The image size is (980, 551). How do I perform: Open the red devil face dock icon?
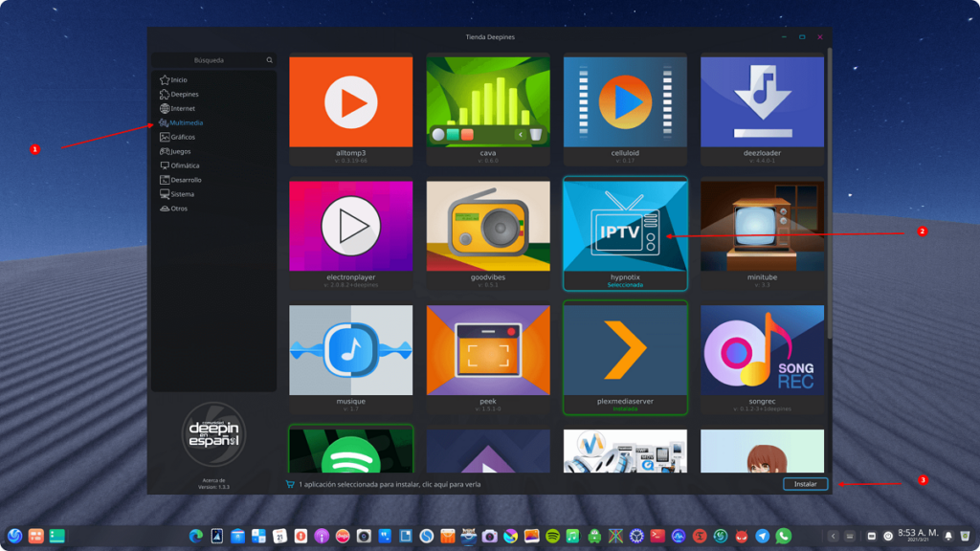click(x=742, y=536)
